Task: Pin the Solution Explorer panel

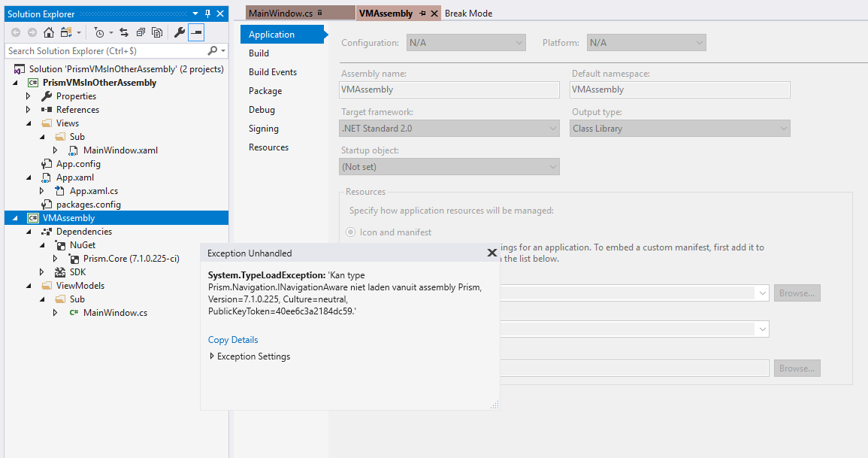Action: 207,13
